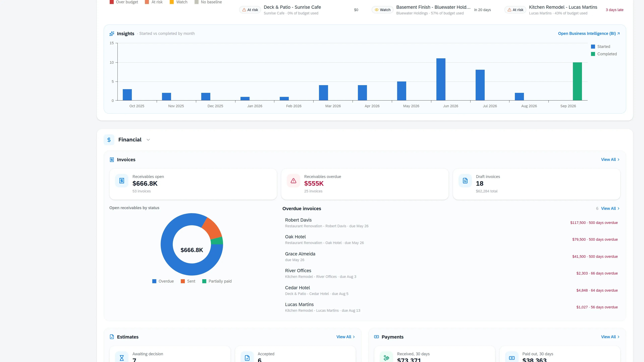Viewport: 644px width, 362px height.
Task: Click the At risk badge for Deck & Patio
Action: [250, 10]
